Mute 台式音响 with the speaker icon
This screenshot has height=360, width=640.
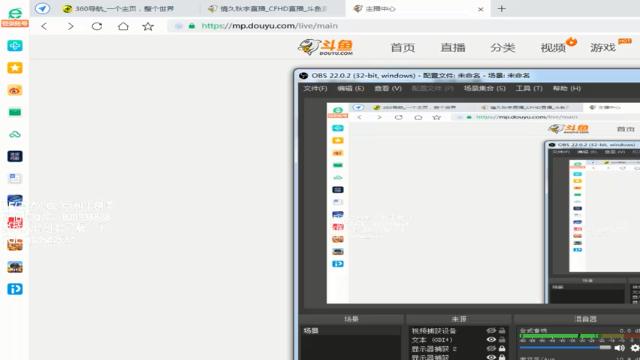click(x=619, y=348)
